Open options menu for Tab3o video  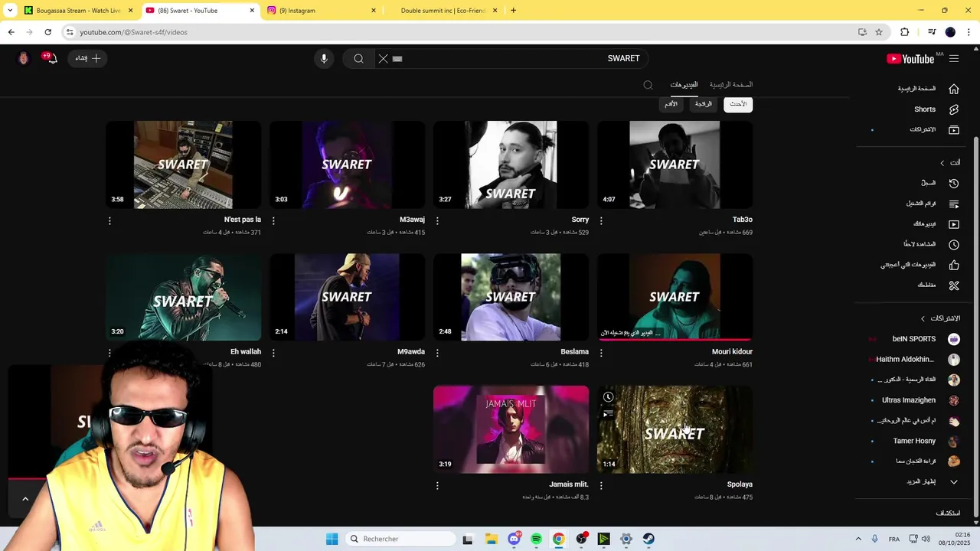[601, 220]
